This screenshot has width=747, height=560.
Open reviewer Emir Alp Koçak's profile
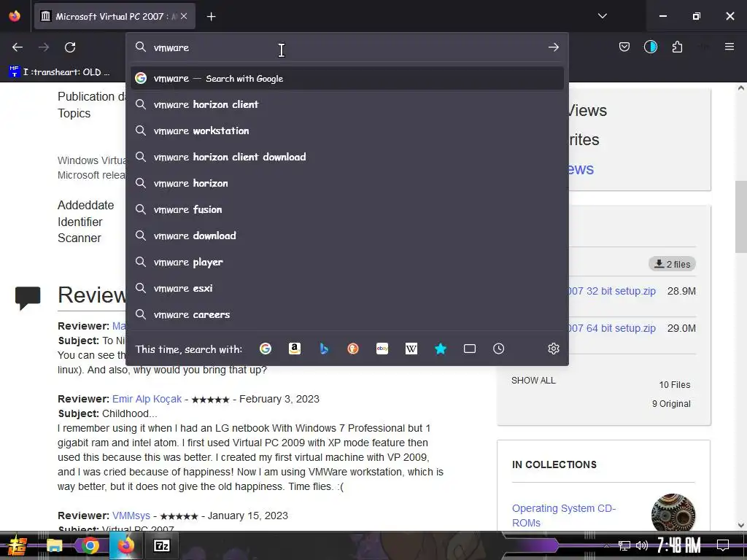click(147, 399)
